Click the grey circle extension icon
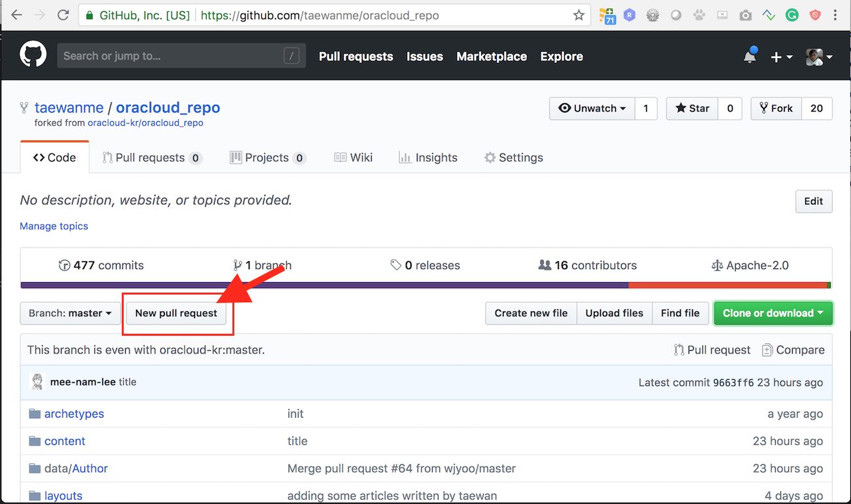Viewport: 851px width, 504px height. point(676,16)
